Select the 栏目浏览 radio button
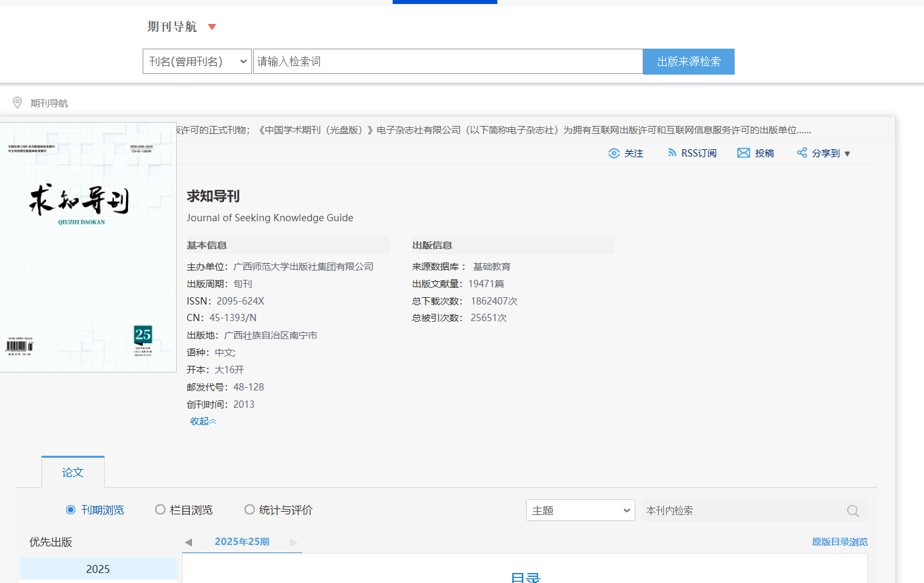This screenshot has width=924, height=583. 160,510
